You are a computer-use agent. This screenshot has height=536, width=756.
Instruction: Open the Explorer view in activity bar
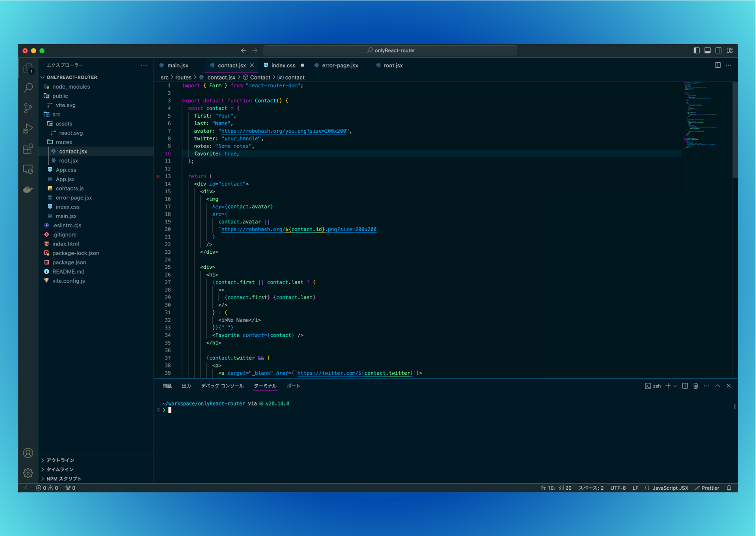pos(28,68)
